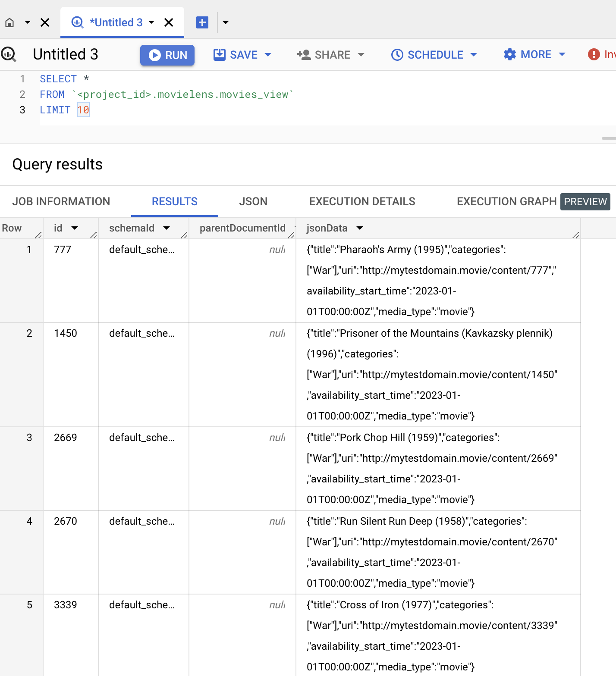The height and width of the screenshot is (676, 616).
Task: Open the MORE settings menu
Action: [528, 54]
